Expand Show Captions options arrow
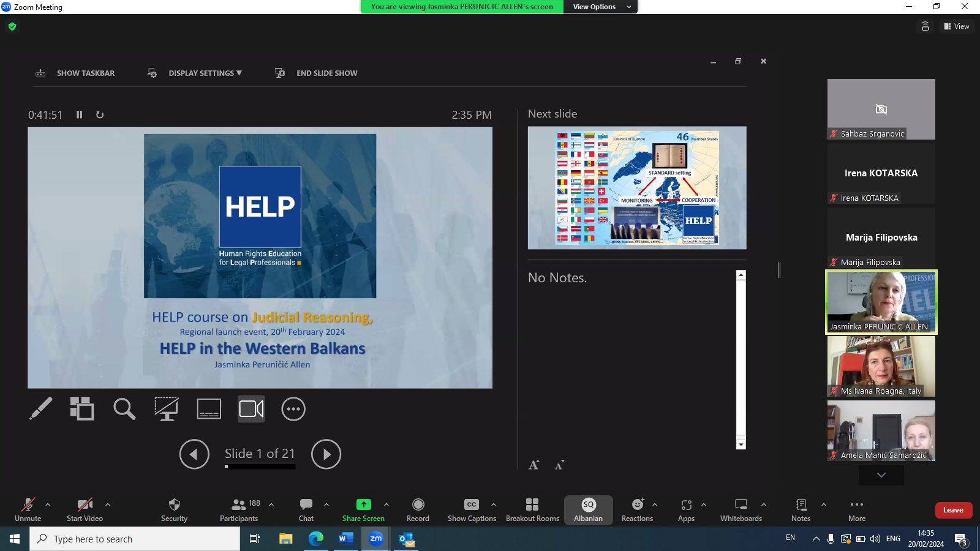The height and width of the screenshot is (551, 980). (494, 504)
